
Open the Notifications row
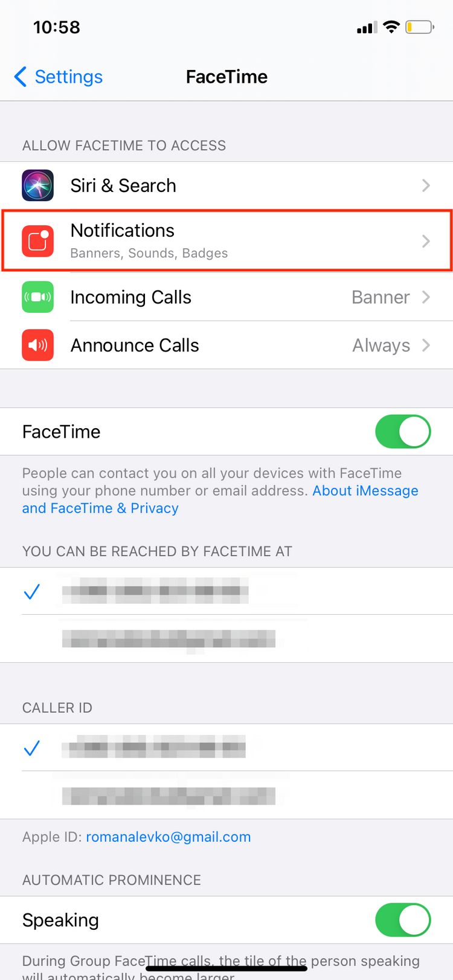click(x=226, y=241)
